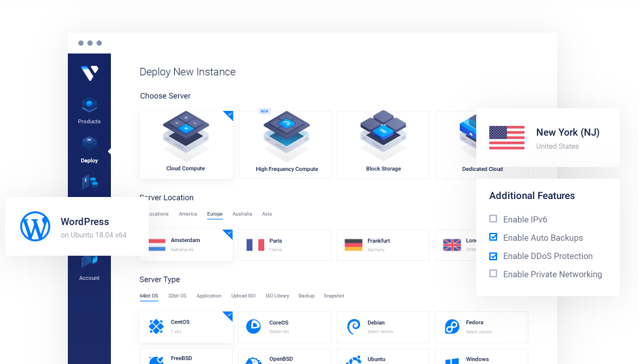Viewport: 638px width, 364px height.
Task: Open Debian Select version option
Action: pyautogui.click(x=384, y=327)
